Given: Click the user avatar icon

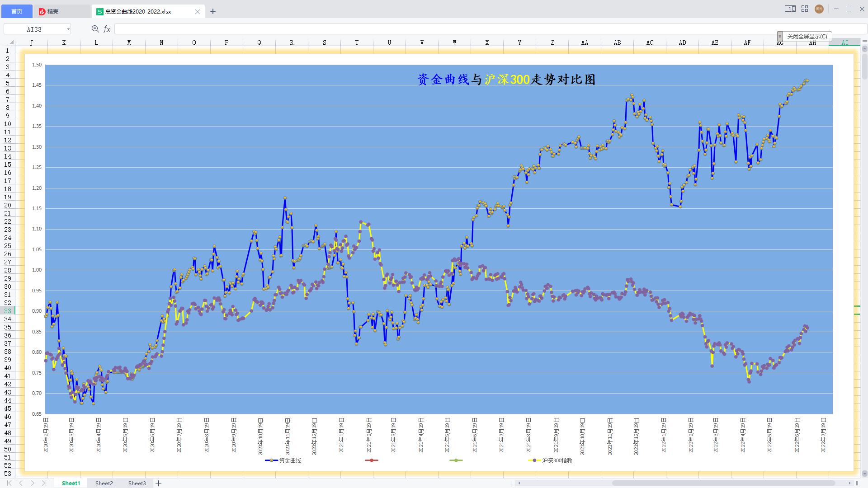Looking at the screenshot, I should pos(819,9).
